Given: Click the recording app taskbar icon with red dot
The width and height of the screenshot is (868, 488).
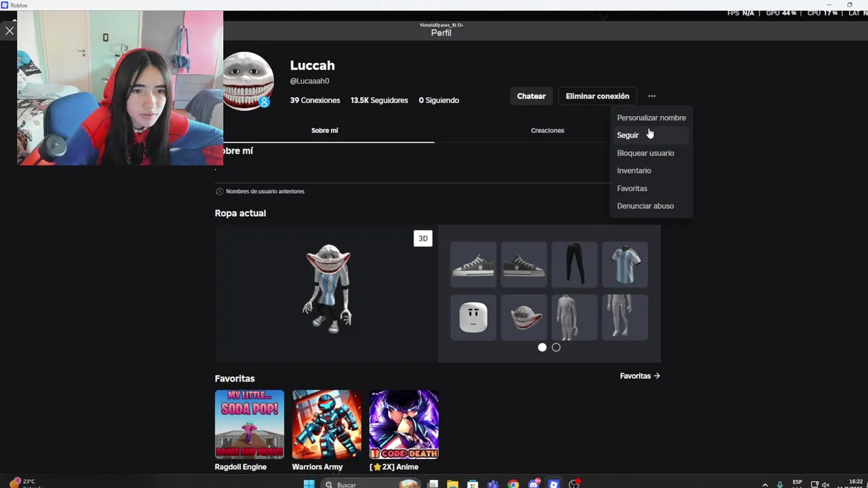Looking at the screenshot, I should coord(574,484).
